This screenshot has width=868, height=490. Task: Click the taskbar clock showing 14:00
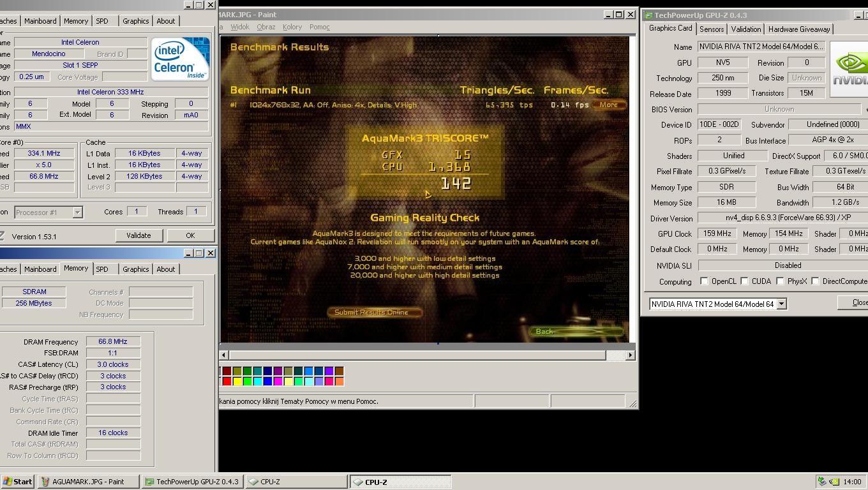tap(851, 482)
